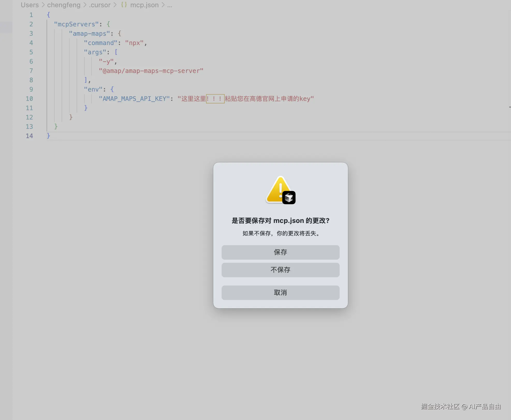Click the closing bracket on line 8
The image size is (511, 420).
(86, 80)
